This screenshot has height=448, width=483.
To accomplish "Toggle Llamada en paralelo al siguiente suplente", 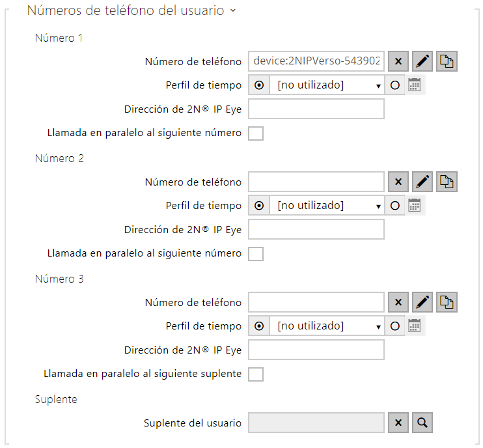I will click(x=256, y=374).
